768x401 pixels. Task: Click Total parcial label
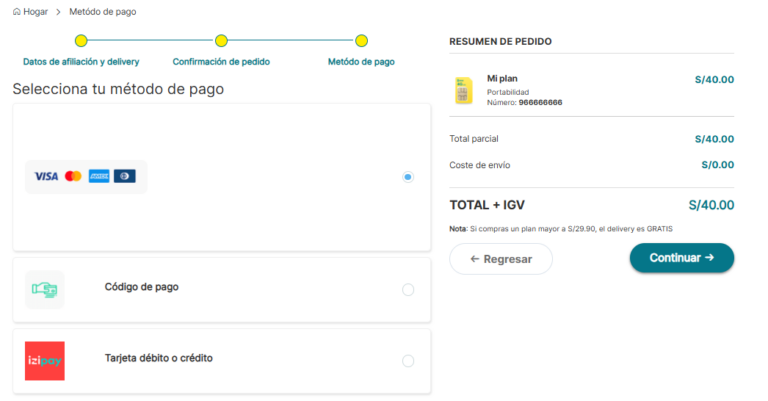[474, 139]
